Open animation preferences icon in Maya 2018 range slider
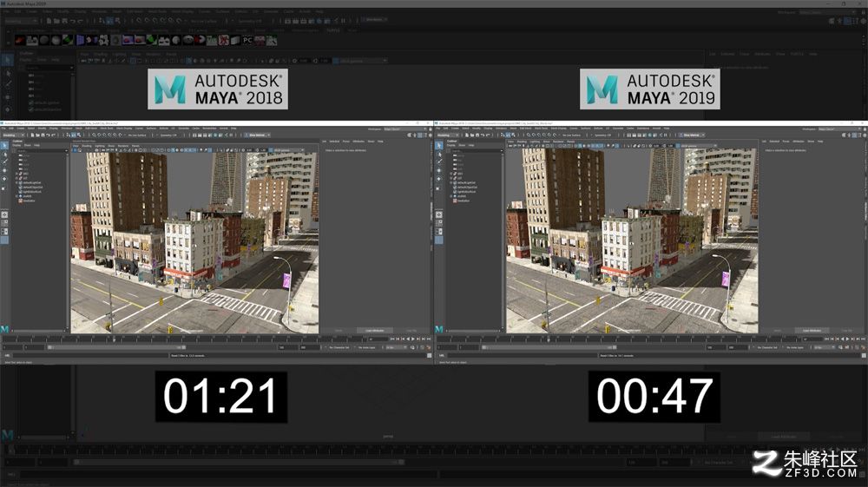This screenshot has width=868, height=487. coord(428,347)
